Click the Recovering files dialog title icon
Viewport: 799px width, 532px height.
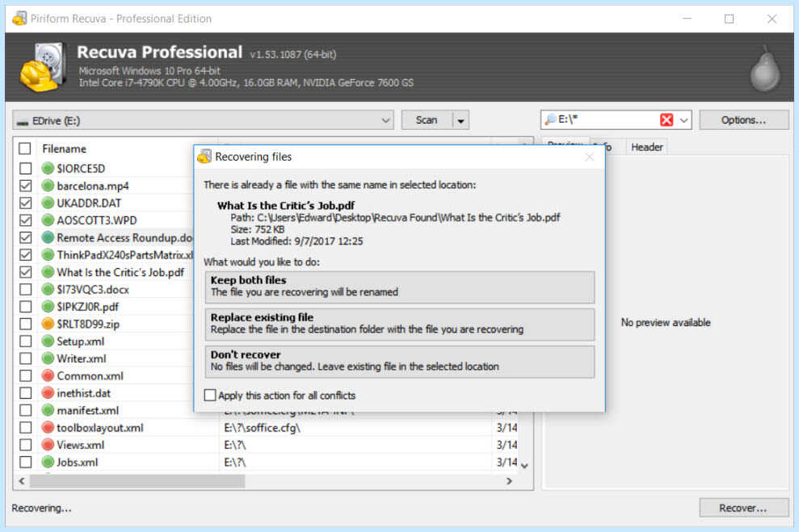point(204,157)
